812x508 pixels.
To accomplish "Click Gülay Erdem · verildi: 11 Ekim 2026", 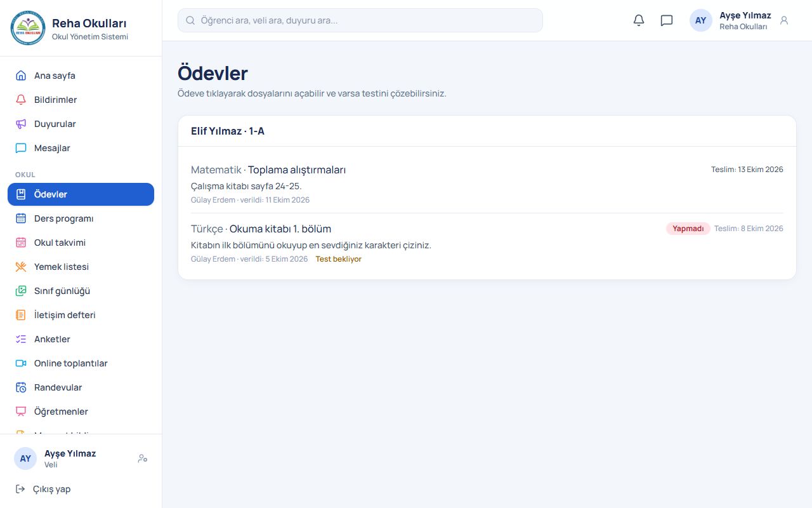I will [x=251, y=200].
